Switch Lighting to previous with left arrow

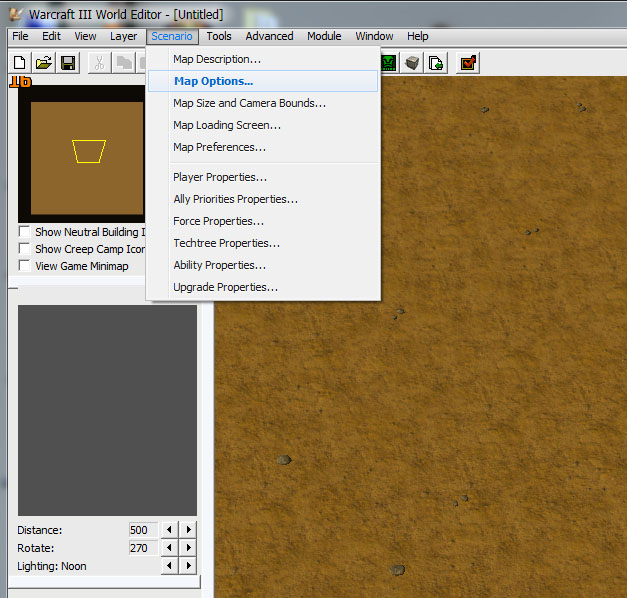[169, 566]
